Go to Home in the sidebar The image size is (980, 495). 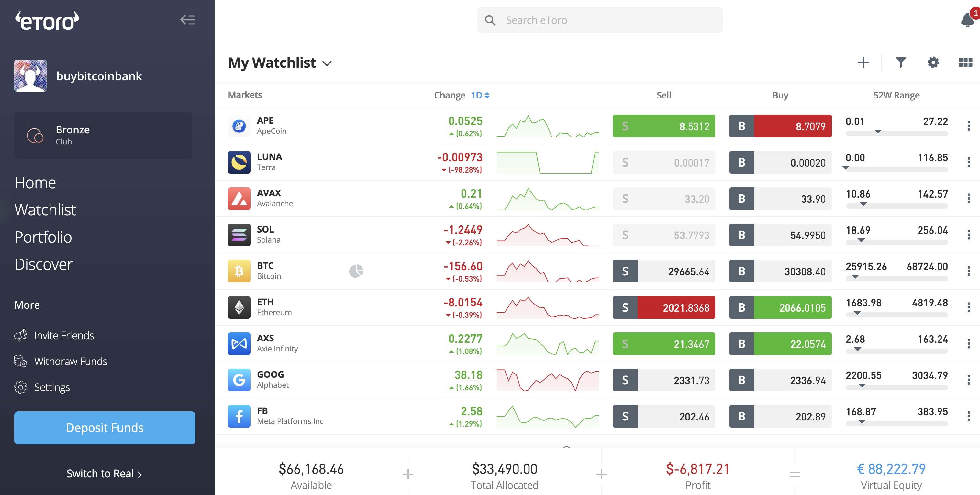point(35,183)
